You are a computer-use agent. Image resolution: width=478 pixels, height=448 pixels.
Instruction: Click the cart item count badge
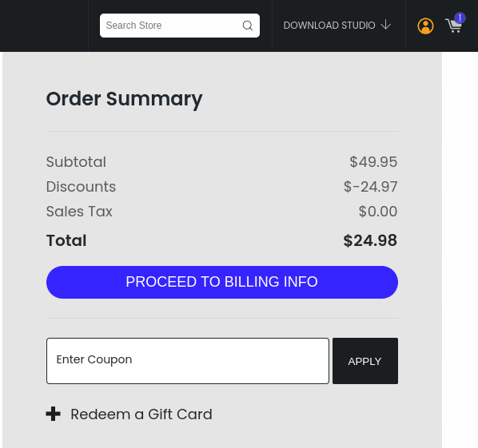[460, 18]
